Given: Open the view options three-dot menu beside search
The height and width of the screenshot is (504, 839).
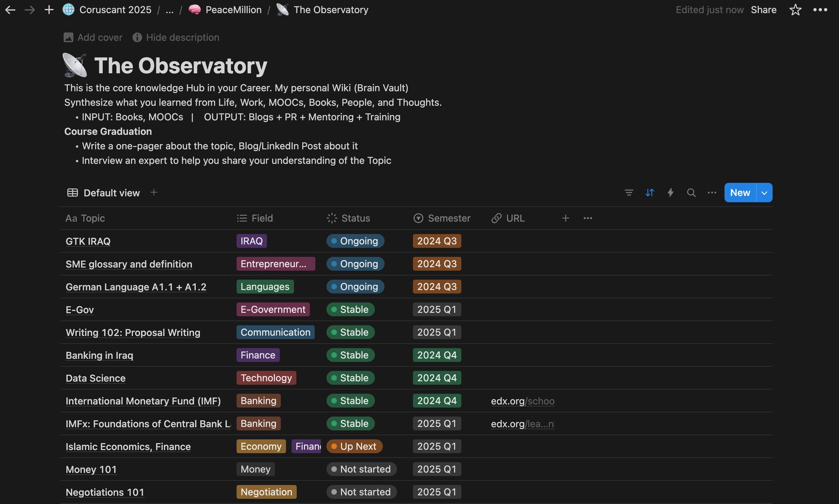Looking at the screenshot, I should click(712, 193).
